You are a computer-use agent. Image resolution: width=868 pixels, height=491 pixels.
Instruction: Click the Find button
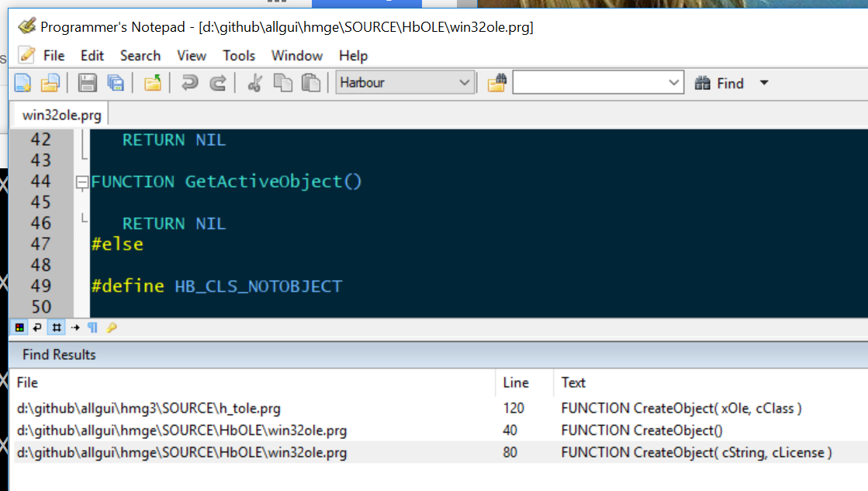pos(719,83)
